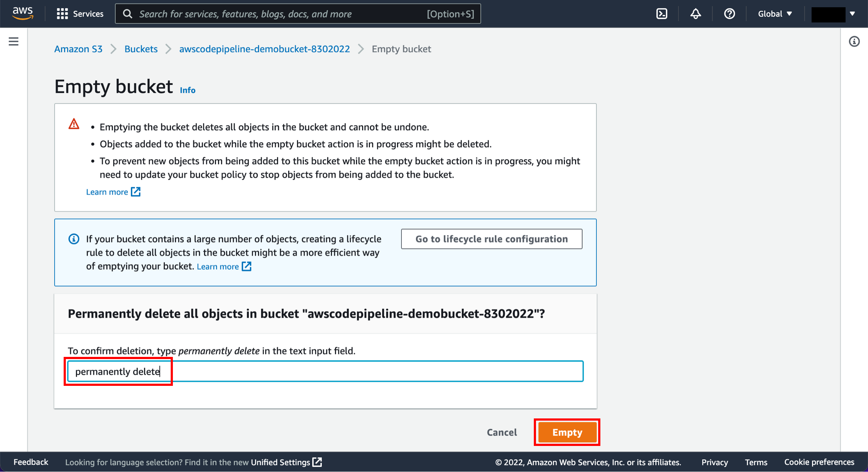The width and height of the screenshot is (868, 472).
Task: Open Privacy footer link
Action: pos(715,462)
